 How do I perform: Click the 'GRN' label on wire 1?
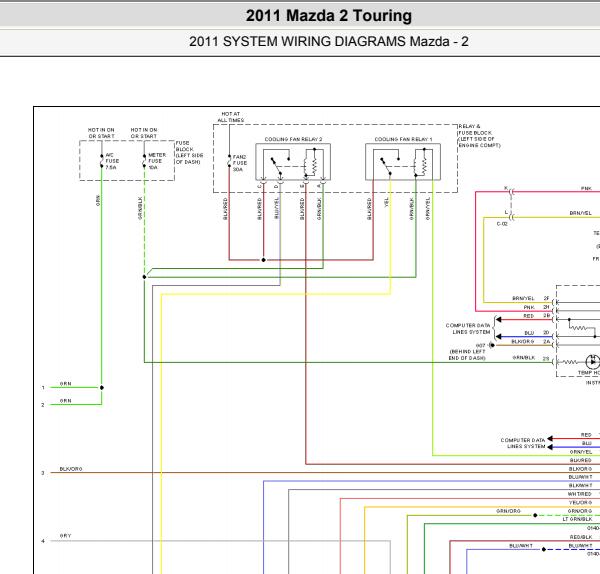coord(65,384)
